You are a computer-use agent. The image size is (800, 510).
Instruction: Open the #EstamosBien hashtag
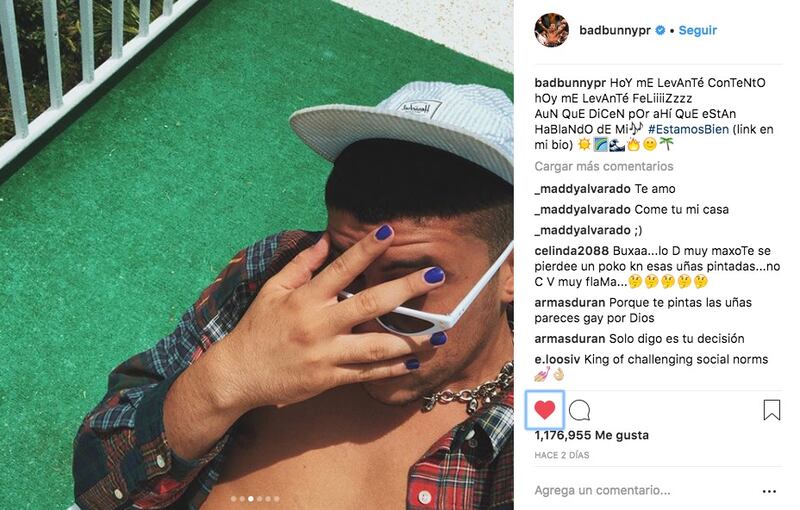(688, 129)
